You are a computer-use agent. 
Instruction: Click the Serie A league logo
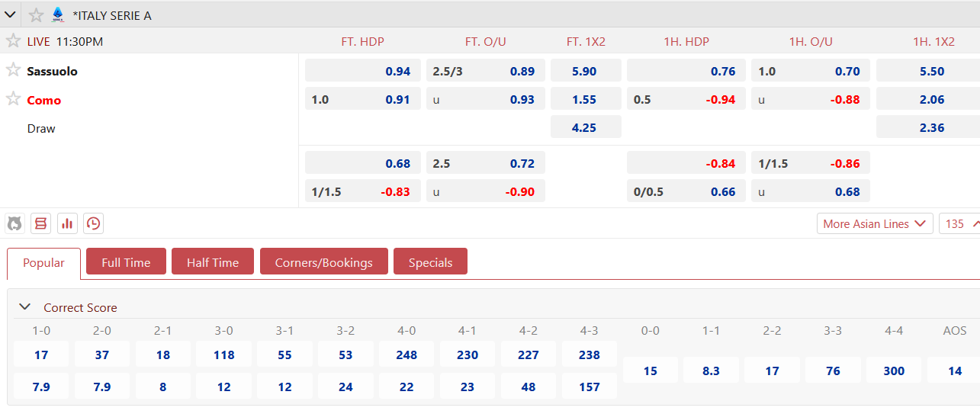point(58,14)
